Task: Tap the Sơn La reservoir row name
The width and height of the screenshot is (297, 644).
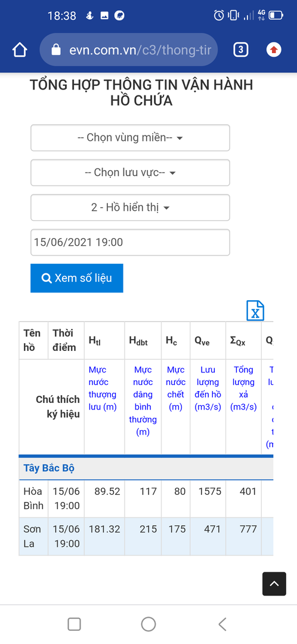Action: pos(31,537)
